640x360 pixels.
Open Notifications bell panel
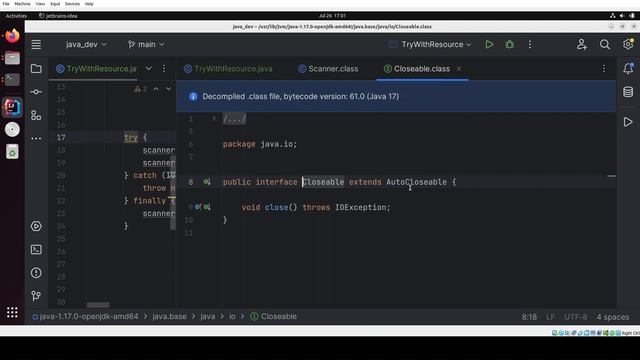tap(628, 68)
